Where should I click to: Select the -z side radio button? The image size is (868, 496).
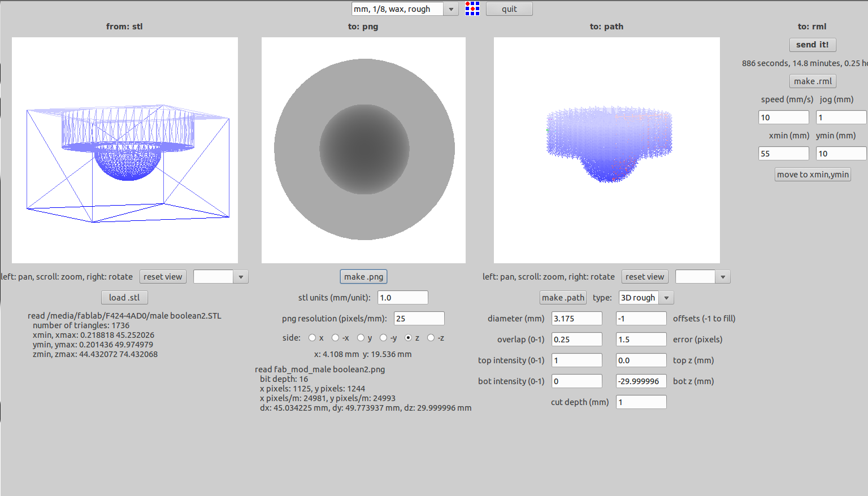(431, 338)
